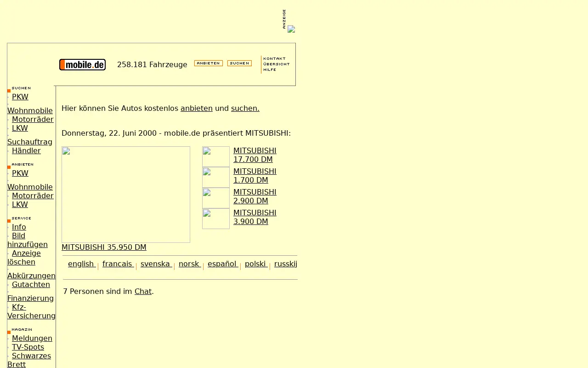This screenshot has height=368, width=588.
Task: Switch language to español
Action: [x=223, y=264]
